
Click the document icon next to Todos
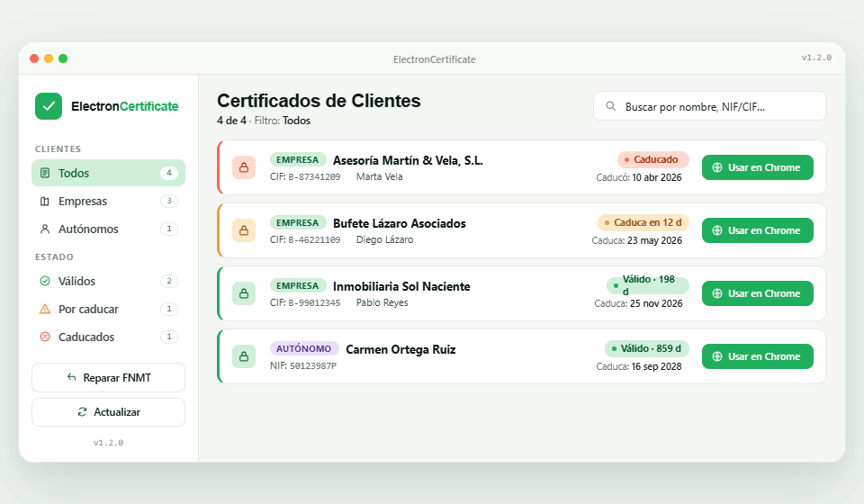tap(45, 173)
